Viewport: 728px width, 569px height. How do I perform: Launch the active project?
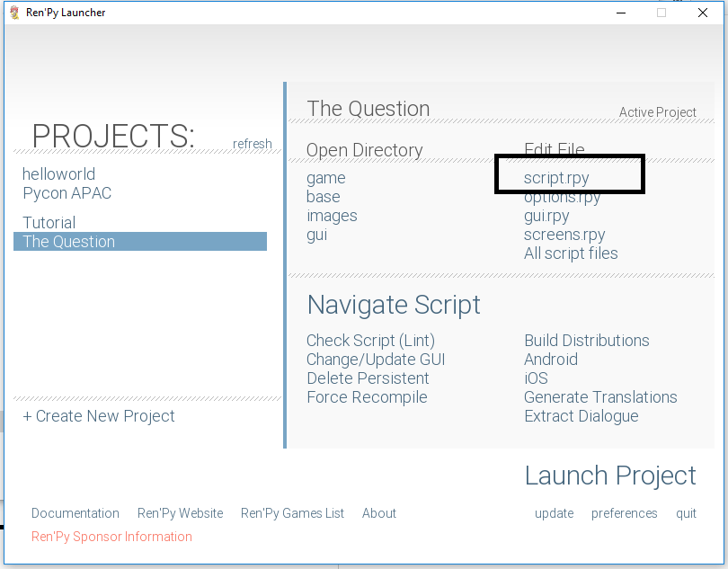pyautogui.click(x=610, y=476)
